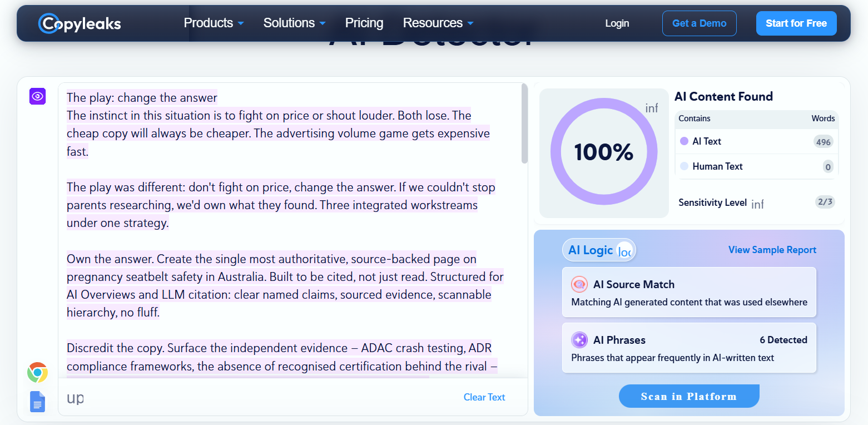Click the Copyleaks logo
Screen dimensions: 868x425
[80, 23]
